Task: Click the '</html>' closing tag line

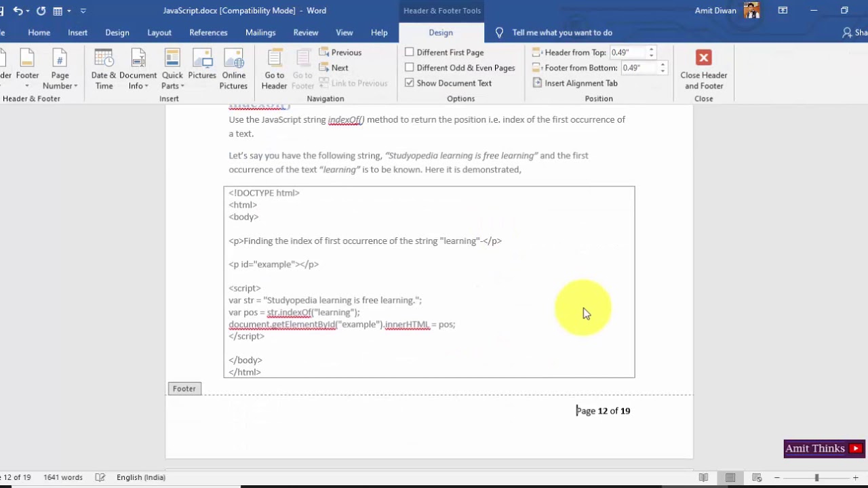Action: [x=245, y=372]
